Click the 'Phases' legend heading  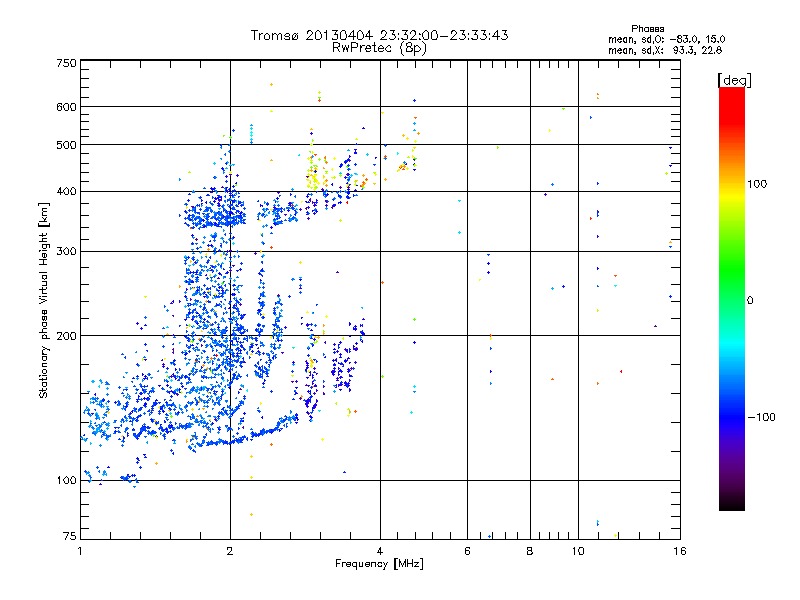pos(647,29)
